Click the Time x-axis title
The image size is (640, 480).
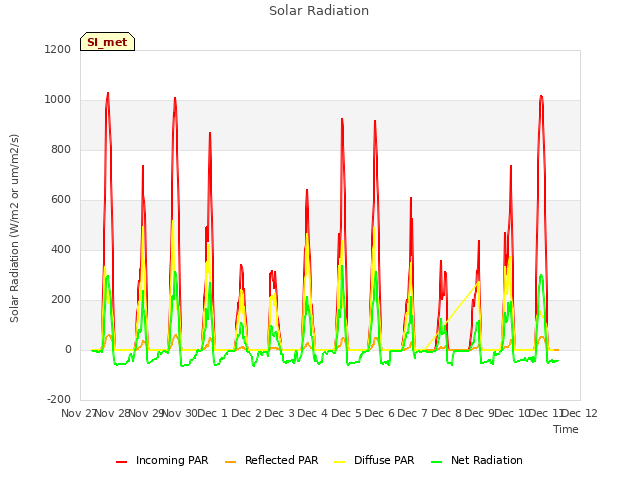[566, 429]
